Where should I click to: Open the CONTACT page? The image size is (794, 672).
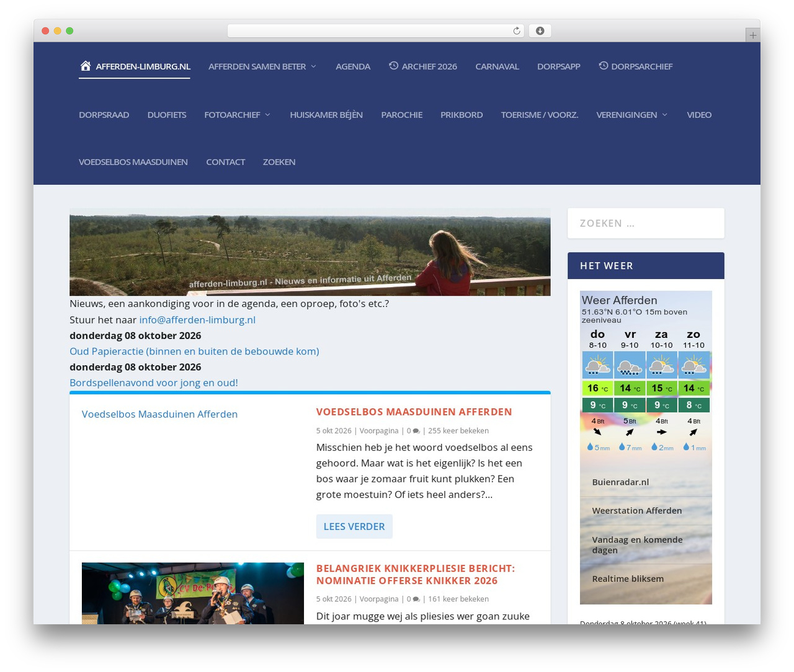tap(226, 162)
